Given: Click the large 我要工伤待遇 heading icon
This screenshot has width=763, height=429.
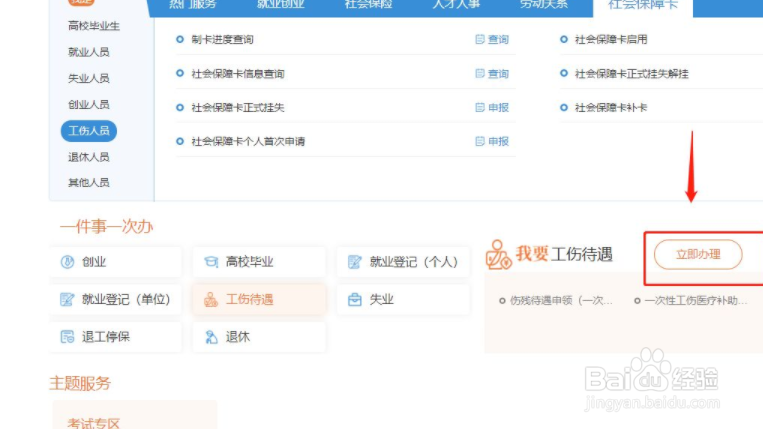Looking at the screenshot, I should [498, 254].
